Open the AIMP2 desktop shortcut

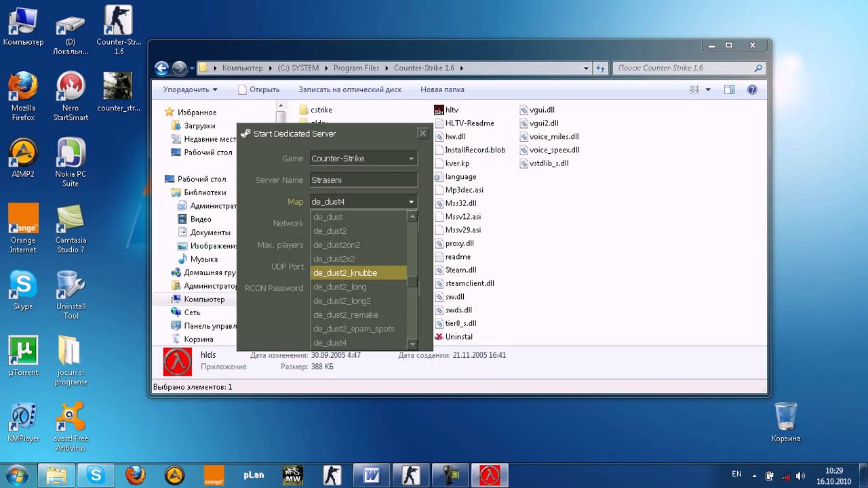[23, 157]
